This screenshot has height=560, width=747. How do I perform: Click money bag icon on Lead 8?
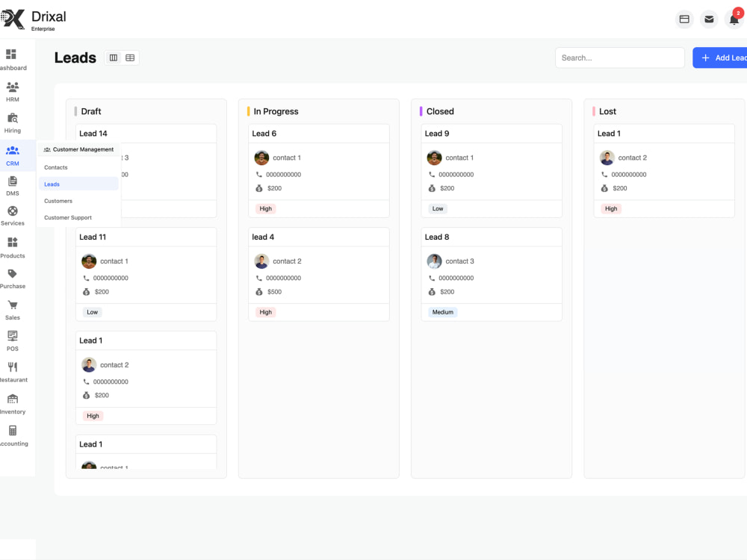pos(432,292)
